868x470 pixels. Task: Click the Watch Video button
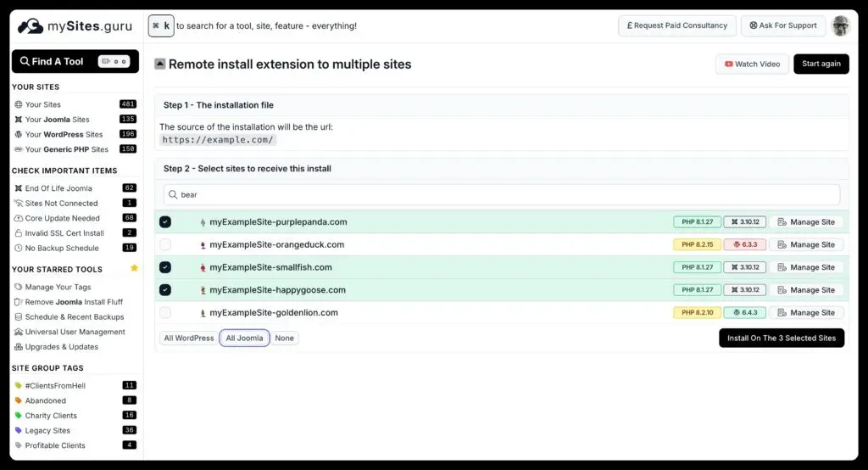(x=752, y=64)
